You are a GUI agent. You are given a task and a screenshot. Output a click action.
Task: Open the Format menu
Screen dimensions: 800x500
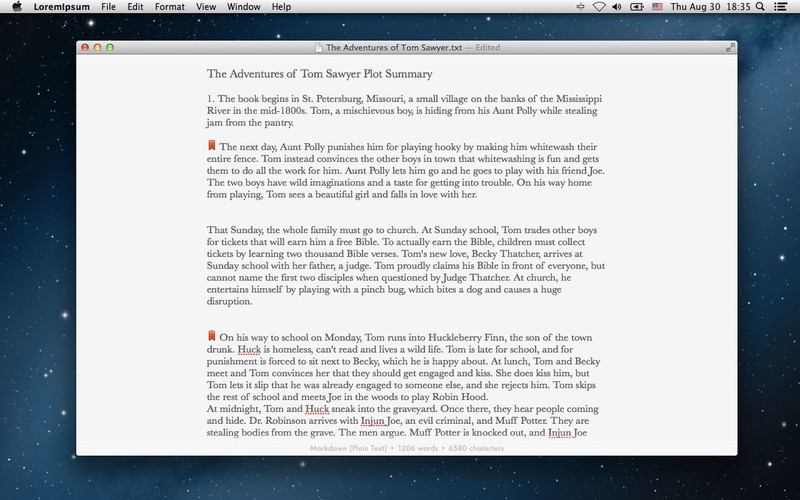click(x=169, y=7)
